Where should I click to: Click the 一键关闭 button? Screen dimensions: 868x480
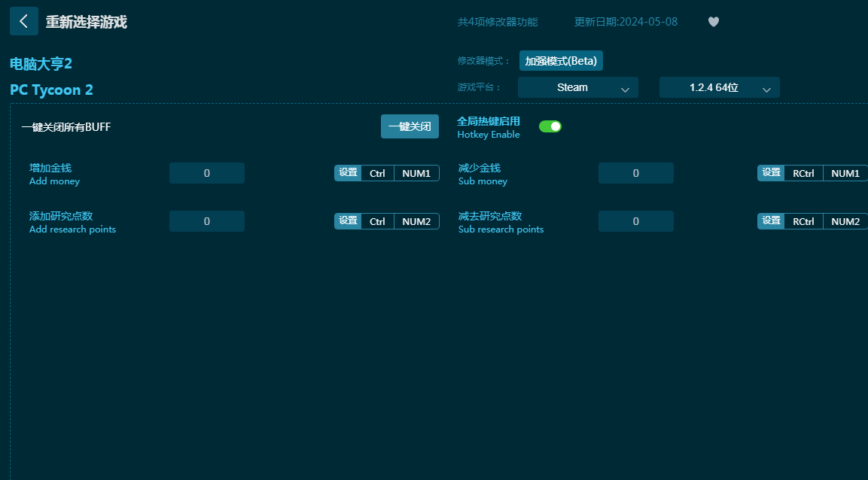(x=410, y=126)
